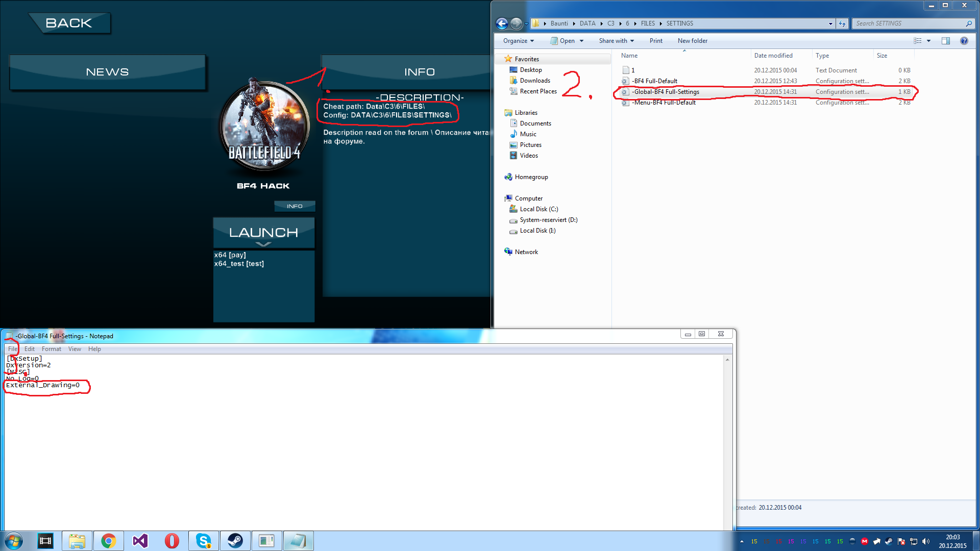Image resolution: width=980 pixels, height=551 pixels.
Task: Open Steam from the taskbar
Action: coord(235,541)
